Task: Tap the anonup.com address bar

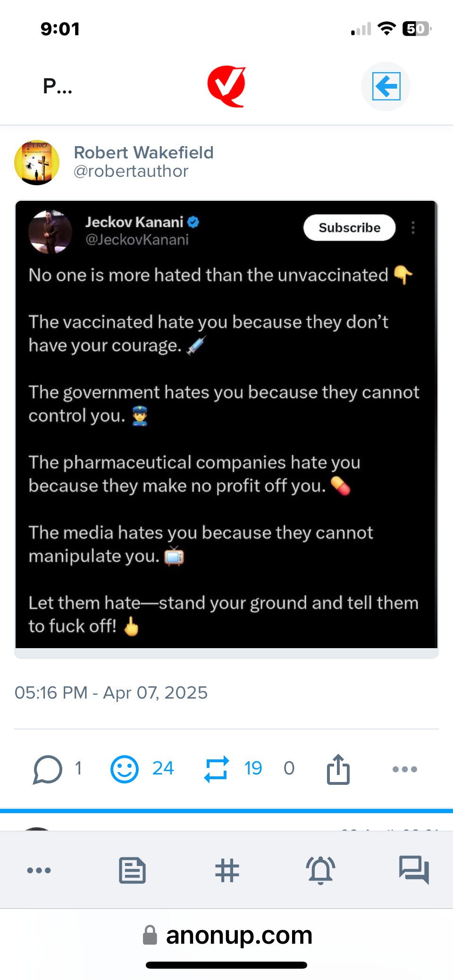Action: 227,935
